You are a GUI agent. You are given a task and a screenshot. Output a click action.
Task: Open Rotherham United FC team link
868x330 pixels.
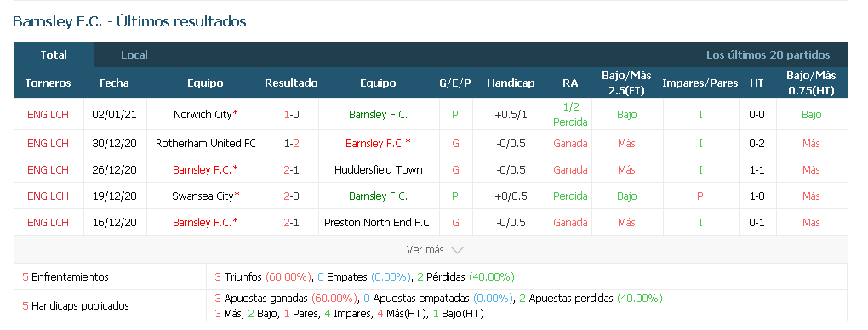(x=206, y=144)
